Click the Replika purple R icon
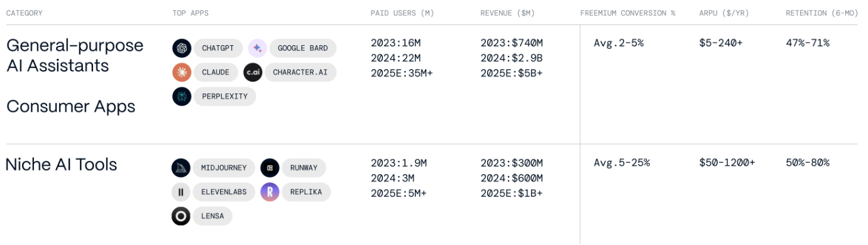This screenshot has height=245, width=868. tap(270, 192)
